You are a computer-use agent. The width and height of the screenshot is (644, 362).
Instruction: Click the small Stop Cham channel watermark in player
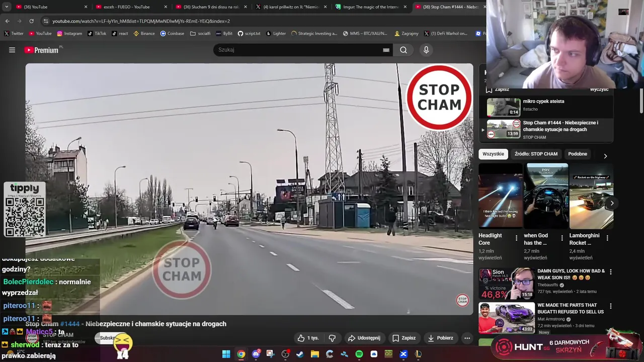462,301
